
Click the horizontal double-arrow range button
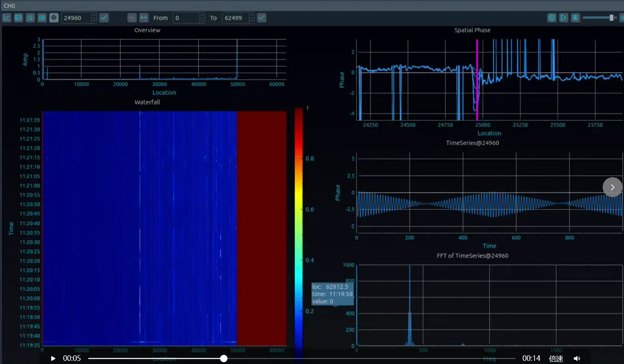144,18
